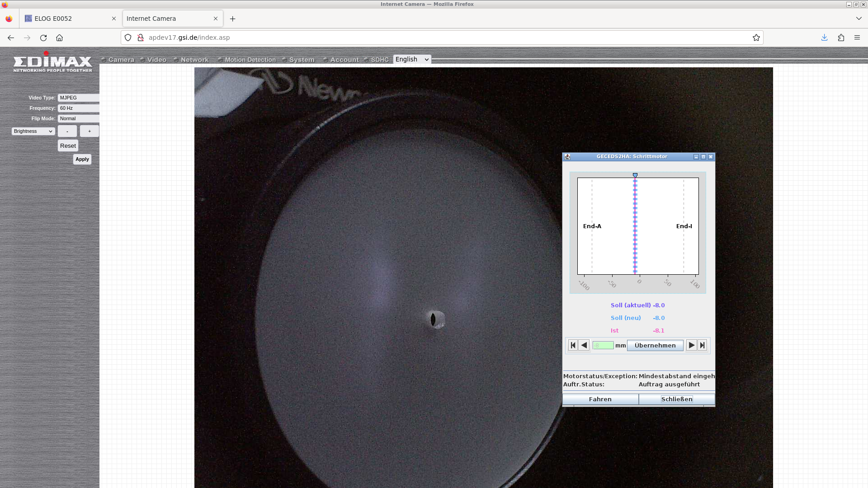Open the System menu
868x488 pixels.
(302, 60)
